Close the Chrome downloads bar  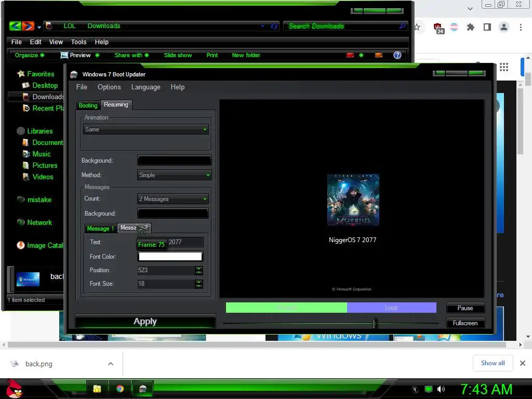click(523, 363)
